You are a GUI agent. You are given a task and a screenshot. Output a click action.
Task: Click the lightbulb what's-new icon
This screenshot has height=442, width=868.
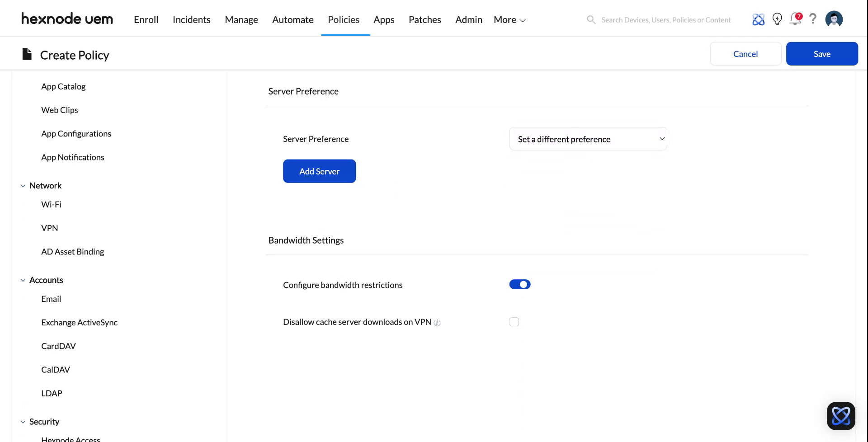[x=777, y=19]
